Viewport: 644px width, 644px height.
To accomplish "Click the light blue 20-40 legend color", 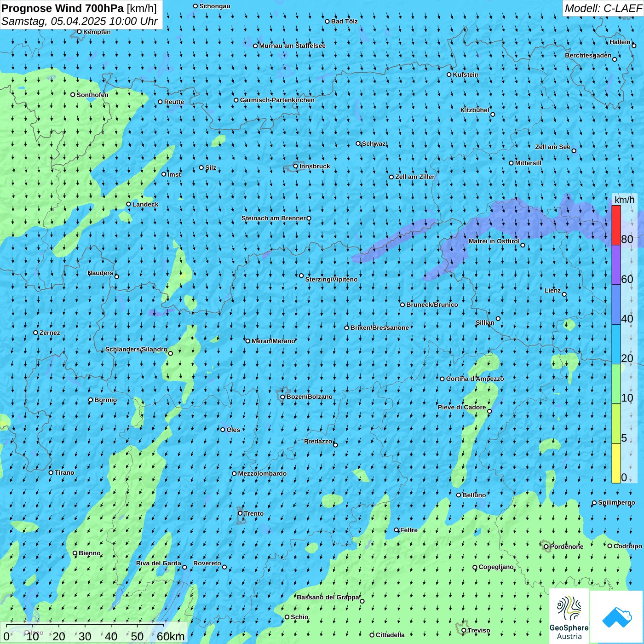I will click(616, 345).
